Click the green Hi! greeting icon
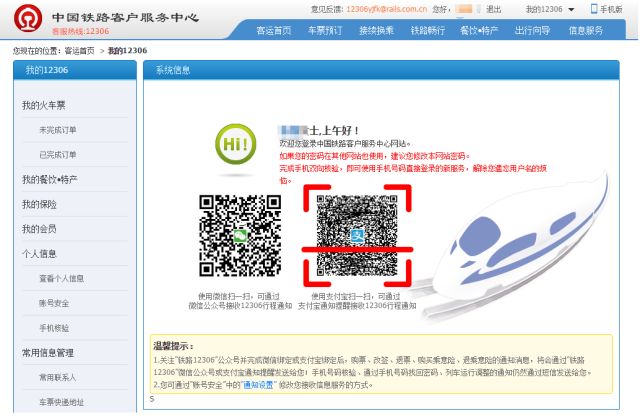Viewport: 640px width, 417px height. pos(236,144)
